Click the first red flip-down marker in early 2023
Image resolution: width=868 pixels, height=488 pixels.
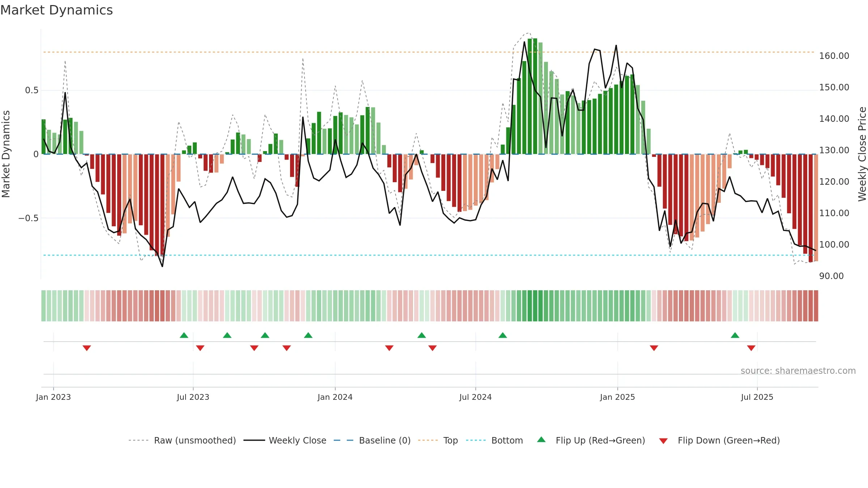pyautogui.click(x=87, y=348)
